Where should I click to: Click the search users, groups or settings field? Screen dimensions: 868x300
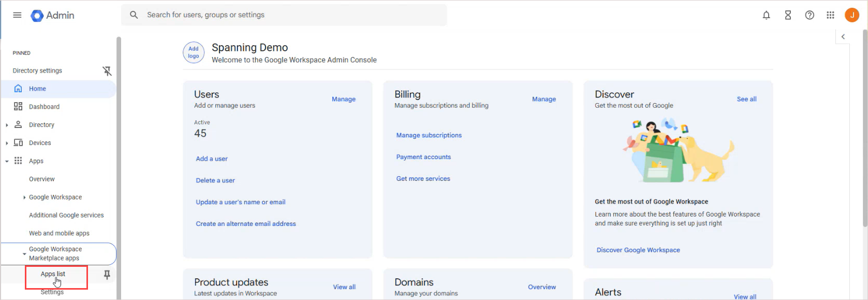pos(284,15)
